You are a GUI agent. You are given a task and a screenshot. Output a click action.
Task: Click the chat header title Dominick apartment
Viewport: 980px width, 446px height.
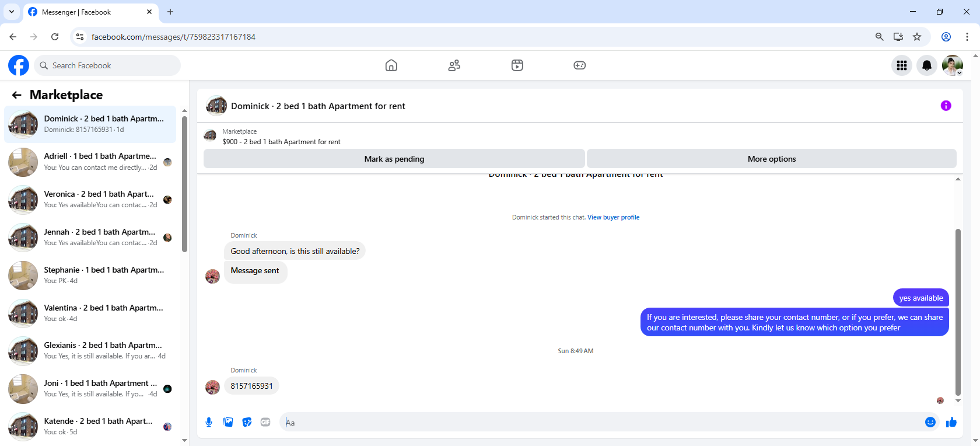[x=318, y=106]
